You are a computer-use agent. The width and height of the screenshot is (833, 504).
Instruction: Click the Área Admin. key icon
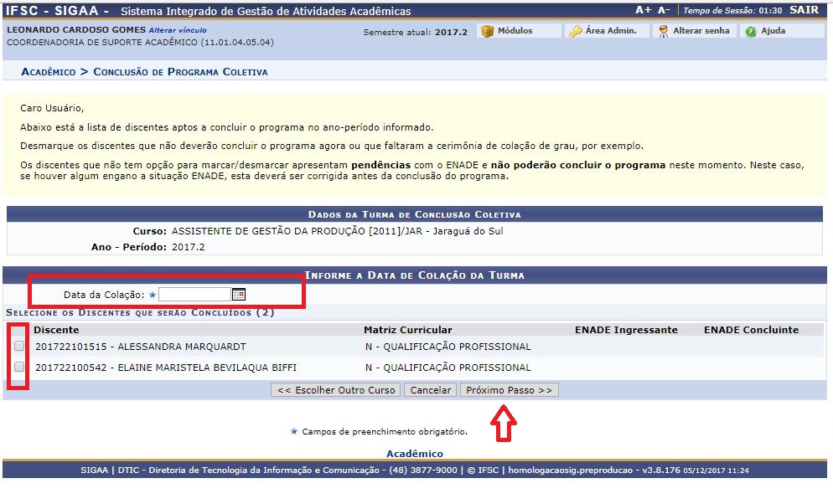click(x=576, y=31)
